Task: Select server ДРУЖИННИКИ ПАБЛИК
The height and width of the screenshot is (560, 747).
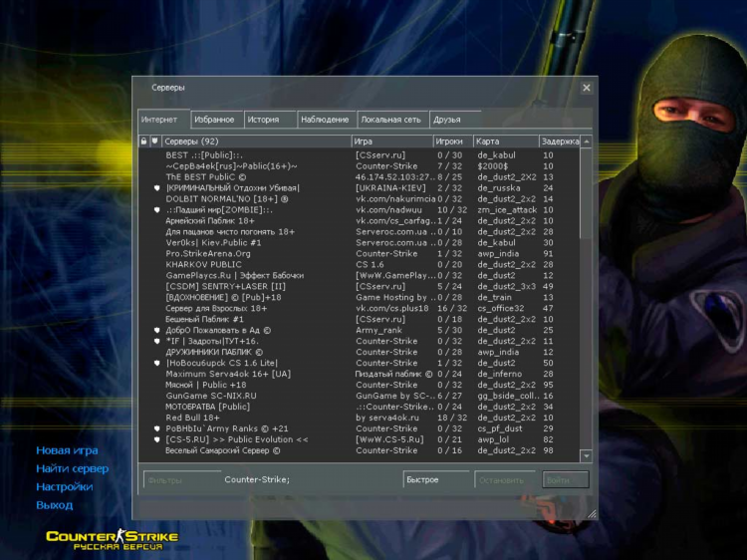Action: pos(360,353)
